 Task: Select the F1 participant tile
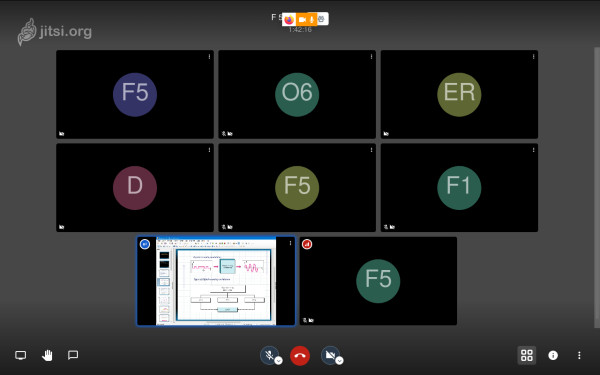click(x=459, y=188)
